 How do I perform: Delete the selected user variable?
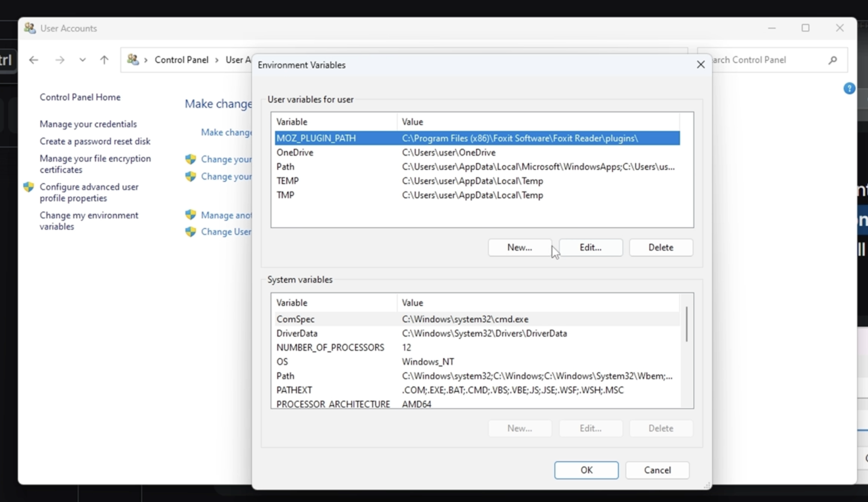(x=660, y=247)
